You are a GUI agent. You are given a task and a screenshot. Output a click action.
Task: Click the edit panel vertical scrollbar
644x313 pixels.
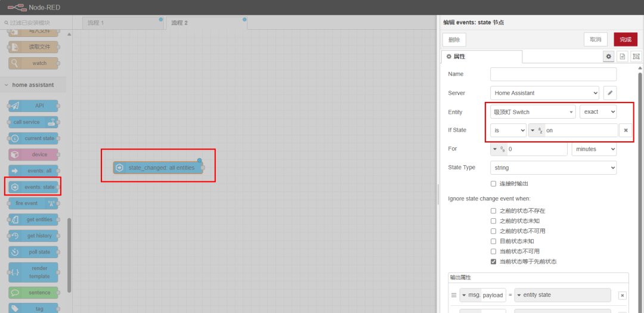(x=640, y=189)
